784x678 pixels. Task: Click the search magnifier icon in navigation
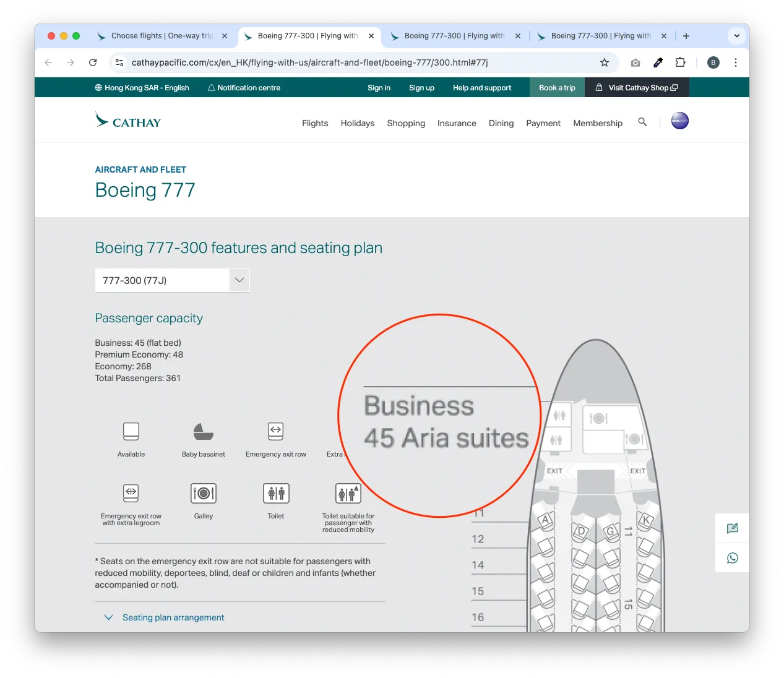coord(642,122)
